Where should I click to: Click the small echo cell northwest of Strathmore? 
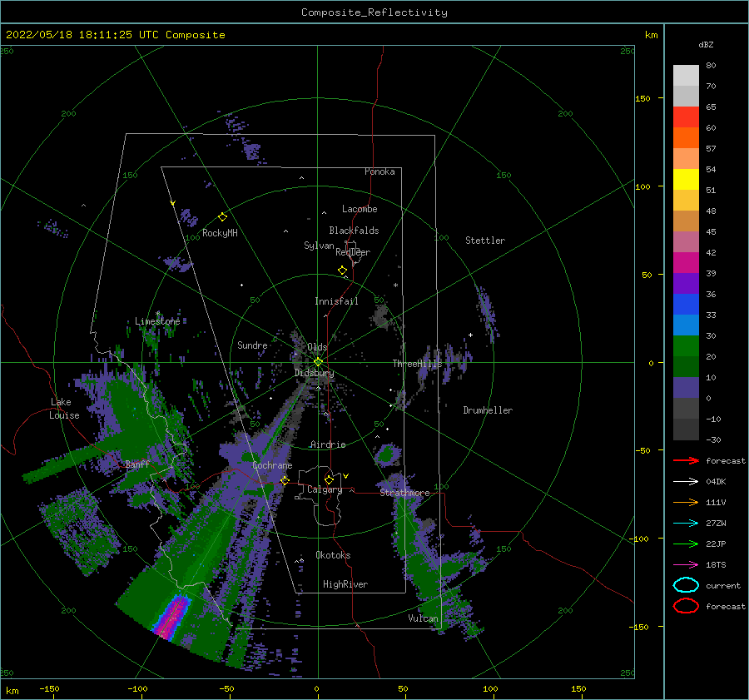pos(386,454)
